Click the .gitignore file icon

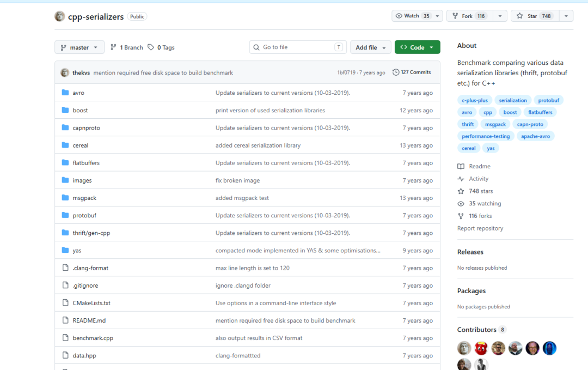point(65,285)
